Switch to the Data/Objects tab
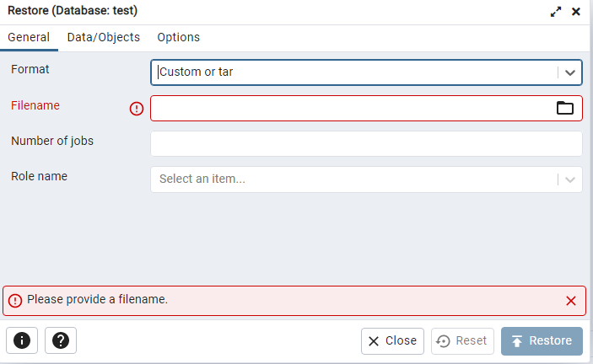This screenshot has width=593, height=364. (104, 37)
